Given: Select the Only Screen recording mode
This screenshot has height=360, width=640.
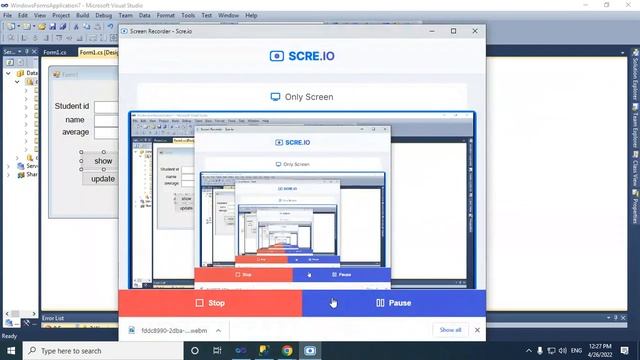Looking at the screenshot, I should 302,97.
